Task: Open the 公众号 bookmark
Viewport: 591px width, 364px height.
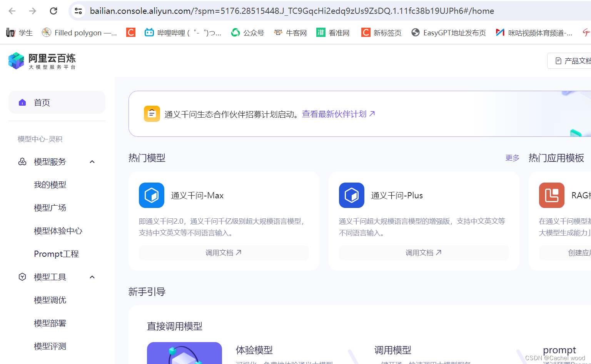Action: [x=247, y=33]
